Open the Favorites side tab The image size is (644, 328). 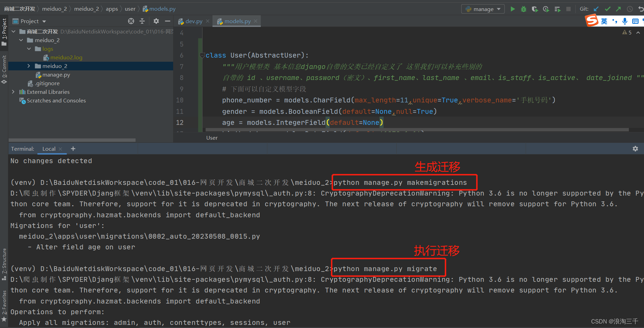click(x=4, y=306)
